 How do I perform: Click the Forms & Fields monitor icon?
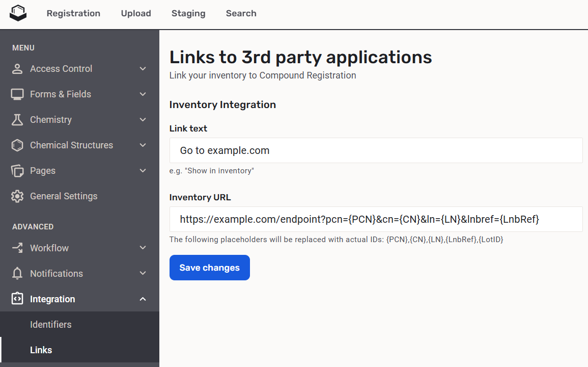17,94
